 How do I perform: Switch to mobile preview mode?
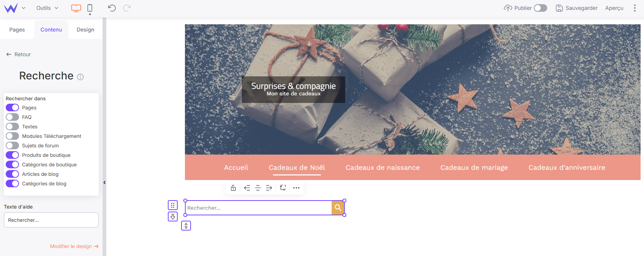pos(90,8)
